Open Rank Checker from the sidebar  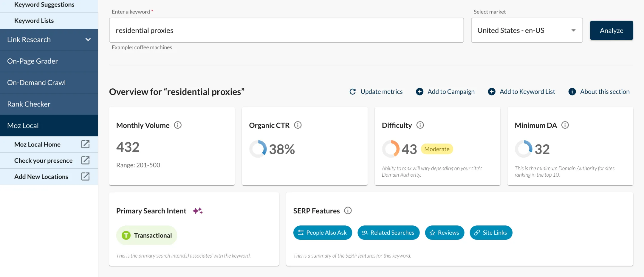tap(29, 104)
